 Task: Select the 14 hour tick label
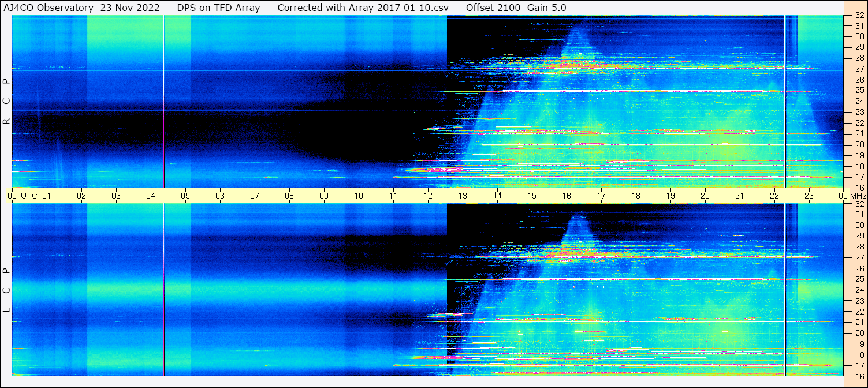pos(497,196)
